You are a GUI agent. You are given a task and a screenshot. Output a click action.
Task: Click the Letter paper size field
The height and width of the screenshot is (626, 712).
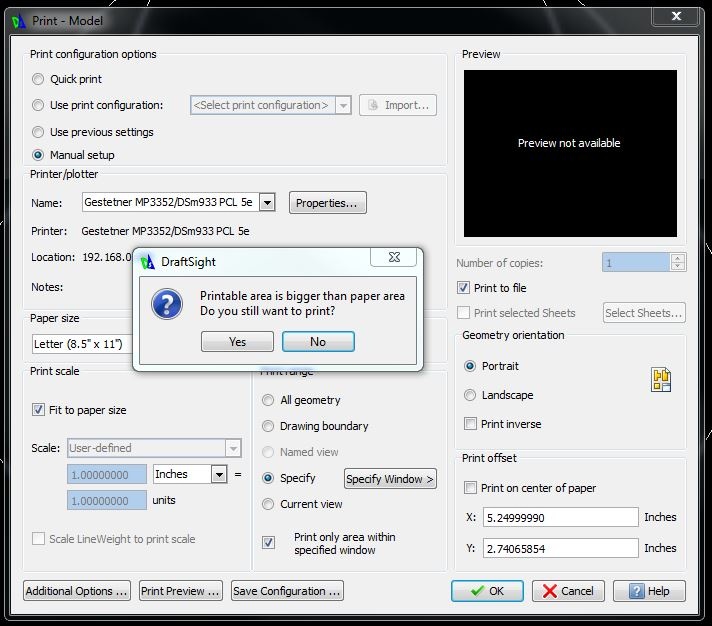tap(82, 344)
